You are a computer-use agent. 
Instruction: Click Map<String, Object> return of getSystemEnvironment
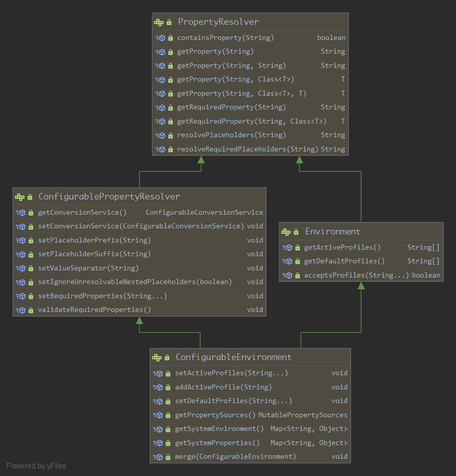[x=309, y=428]
